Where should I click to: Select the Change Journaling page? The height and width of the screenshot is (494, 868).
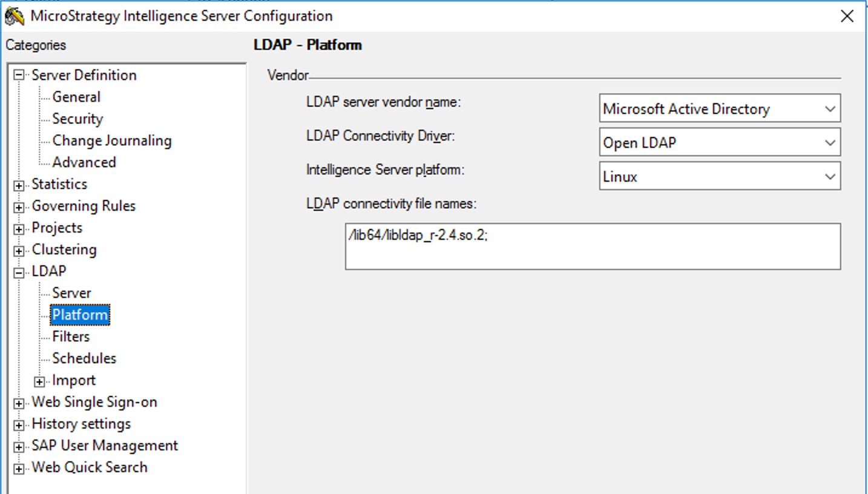coord(111,140)
